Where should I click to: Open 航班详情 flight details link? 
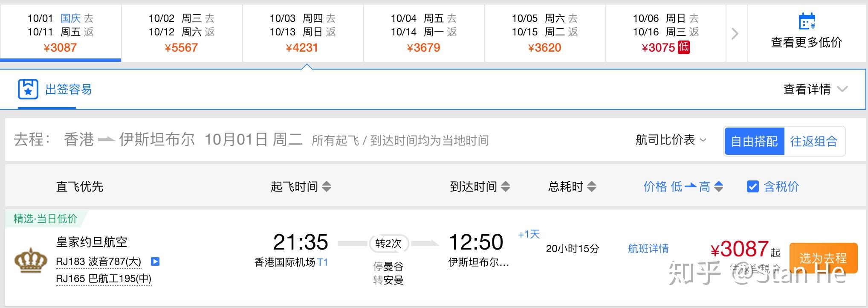click(648, 248)
